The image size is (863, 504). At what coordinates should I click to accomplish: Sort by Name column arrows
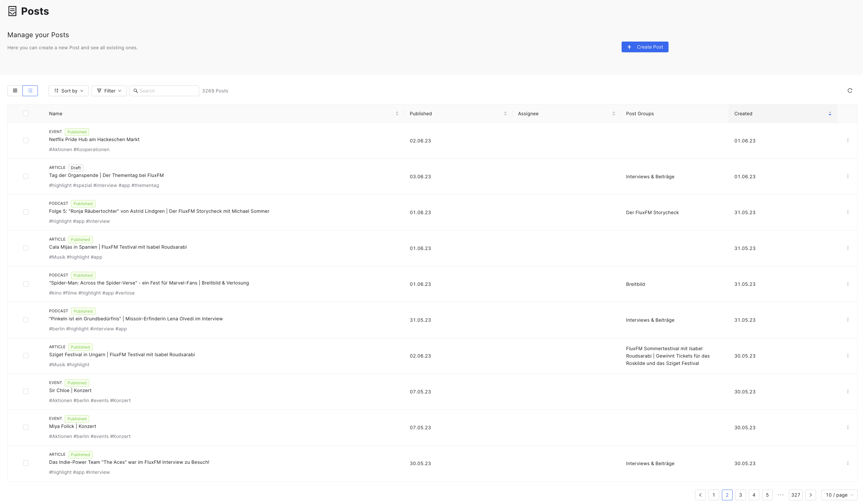397,114
